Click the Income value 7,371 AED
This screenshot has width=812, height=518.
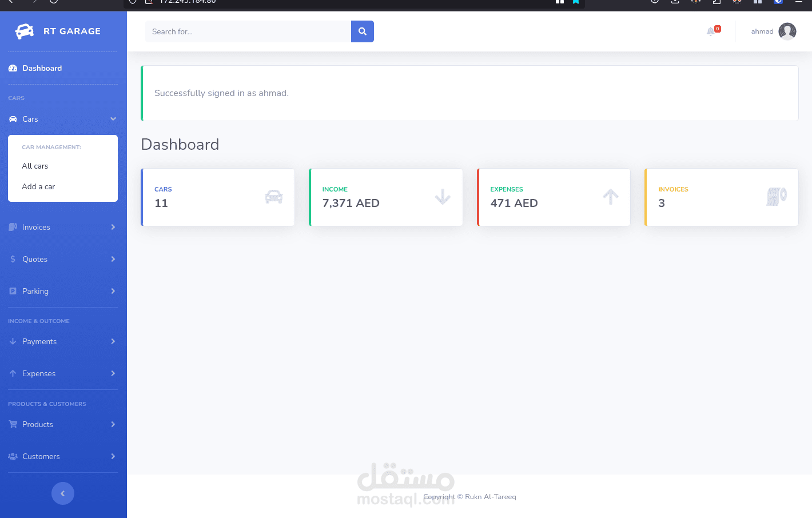coord(351,203)
